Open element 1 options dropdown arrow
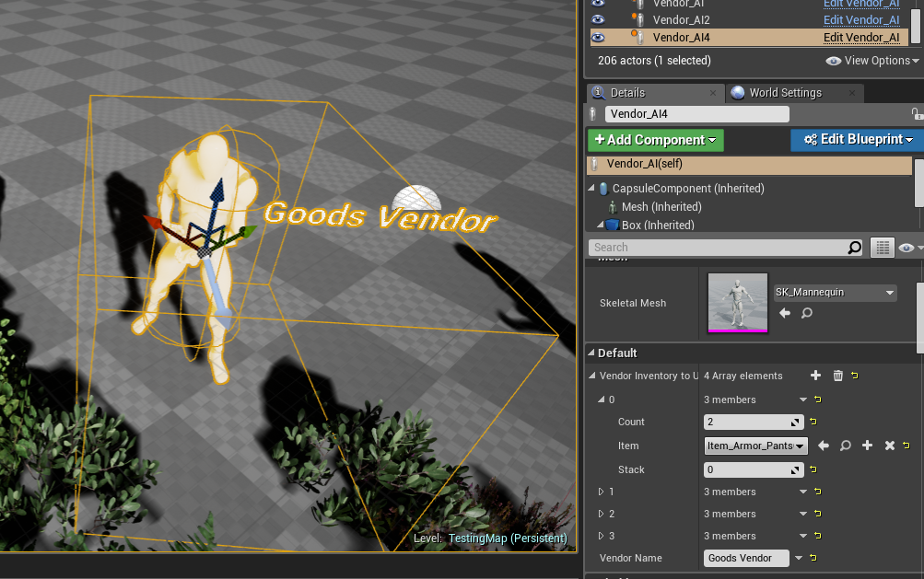Image resolution: width=924 pixels, height=579 pixels. tap(802, 492)
